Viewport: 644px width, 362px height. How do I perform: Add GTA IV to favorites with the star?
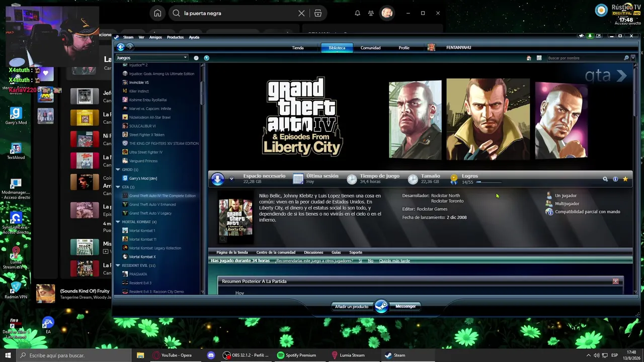coord(625,179)
